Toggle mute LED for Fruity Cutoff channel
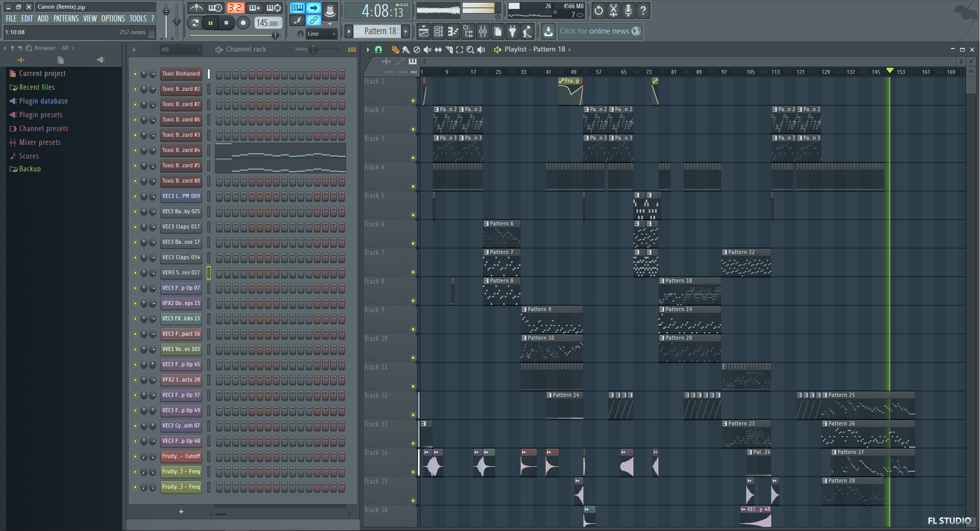This screenshot has width=980, height=531. [135, 457]
